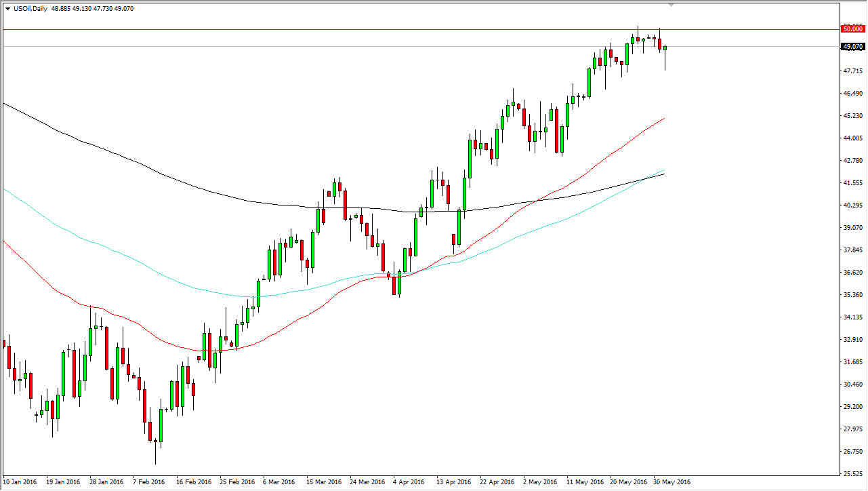Image resolution: width=868 pixels, height=491 pixels.
Task: Click the 24 Mar 2016 date label
Action: click(367, 482)
